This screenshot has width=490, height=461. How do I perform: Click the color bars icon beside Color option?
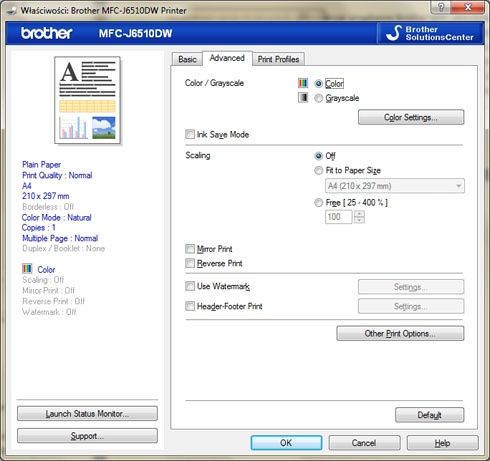tap(303, 83)
